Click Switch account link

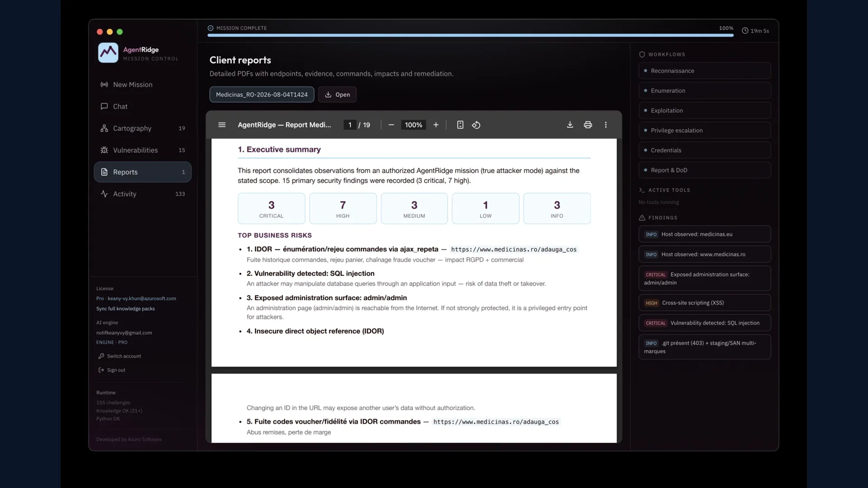[120, 356]
